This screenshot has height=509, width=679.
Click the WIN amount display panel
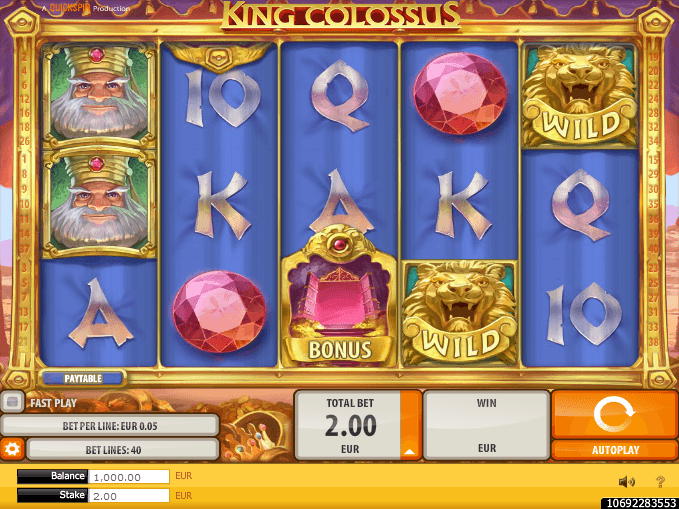486,425
